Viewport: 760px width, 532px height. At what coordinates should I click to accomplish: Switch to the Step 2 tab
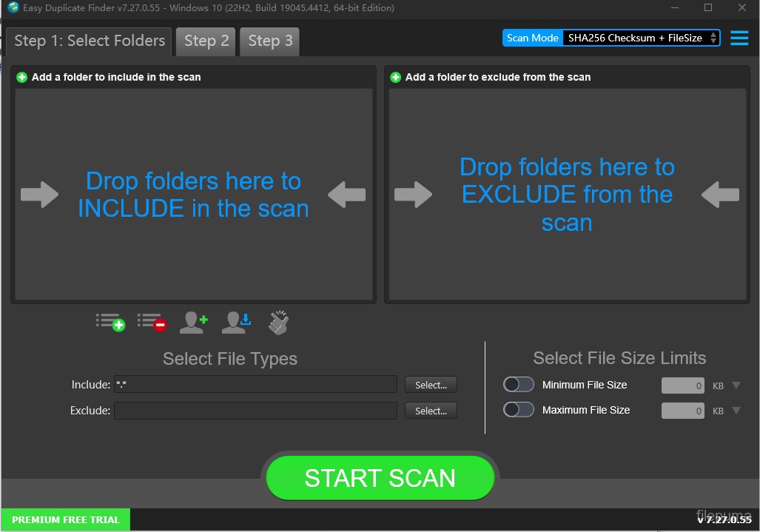(x=206, y=41)
